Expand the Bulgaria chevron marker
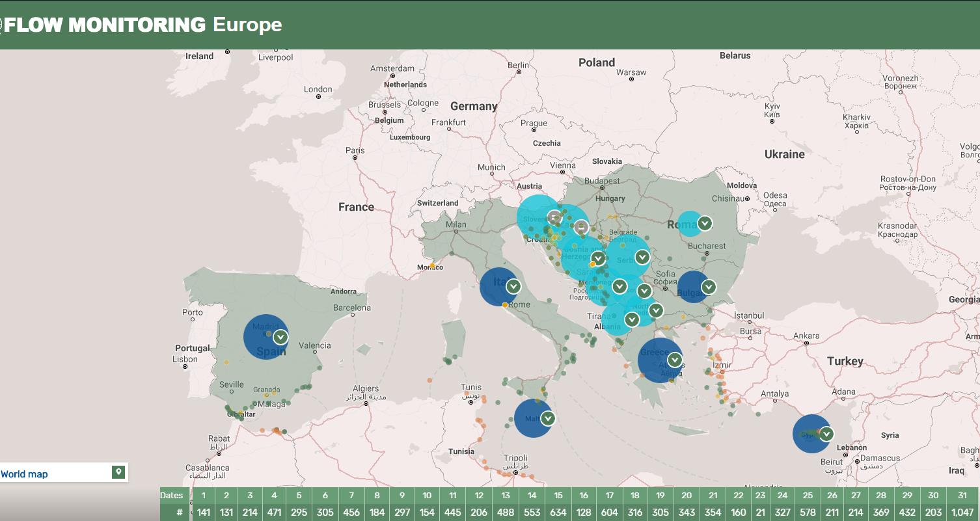980x521 pixels. [709, 286]
